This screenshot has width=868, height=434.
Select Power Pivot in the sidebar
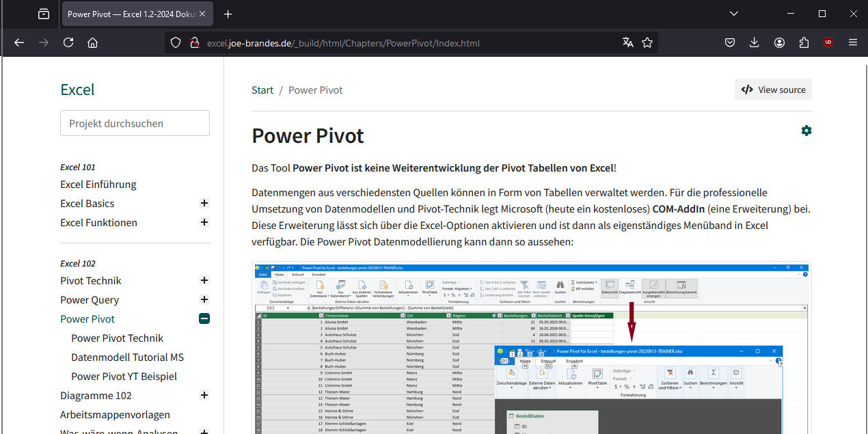point(87,319)
